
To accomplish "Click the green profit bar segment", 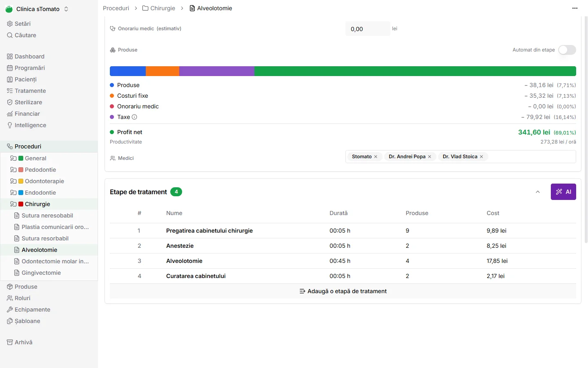I will 415,71.
